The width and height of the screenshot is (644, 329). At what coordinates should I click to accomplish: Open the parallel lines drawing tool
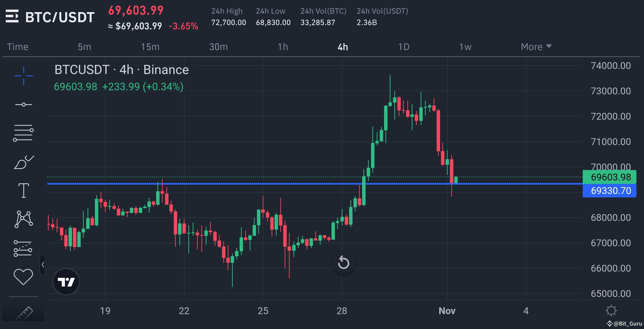24,132
